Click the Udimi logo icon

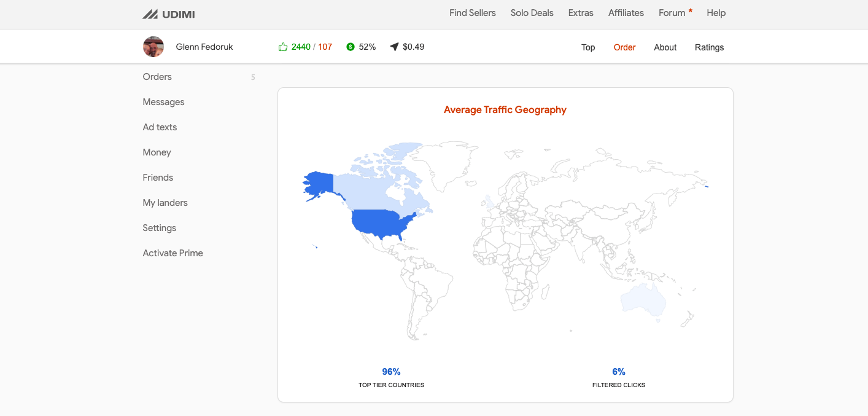(x=150, y=14)
